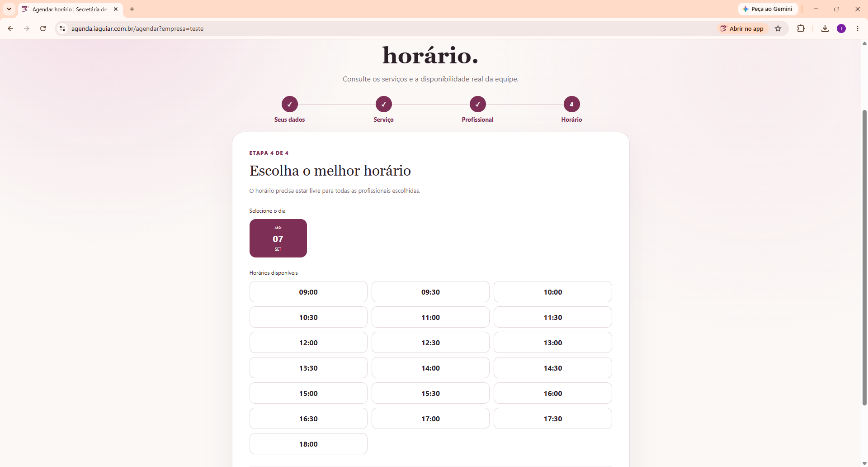Close the Agendar horário tab
This screenshot has height=467, width=868.
(116, 9)
